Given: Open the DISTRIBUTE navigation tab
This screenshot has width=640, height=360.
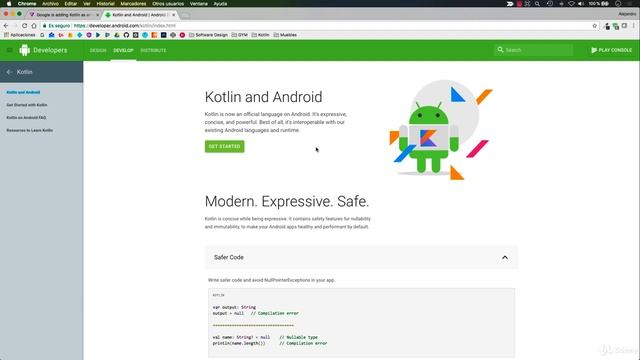Looking at the screenshot, I should pyautogui.click(x=153, y=50).
